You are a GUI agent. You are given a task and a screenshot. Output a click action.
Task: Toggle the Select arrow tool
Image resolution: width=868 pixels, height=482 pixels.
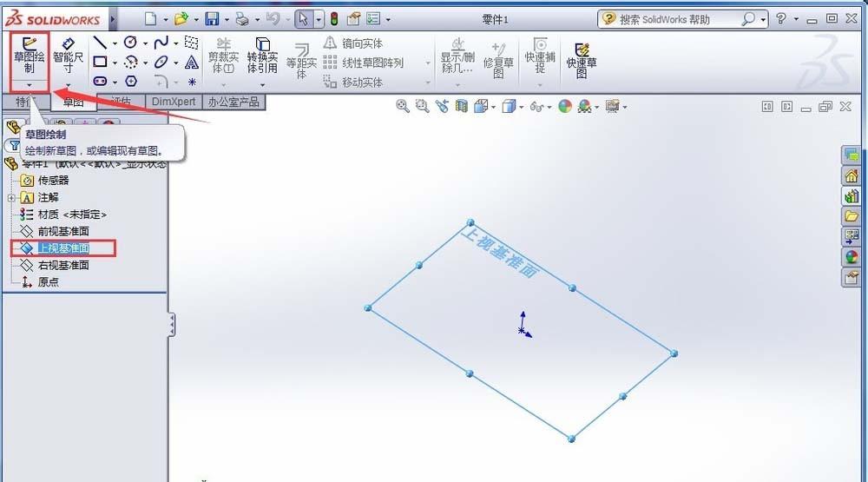[303, 19]
